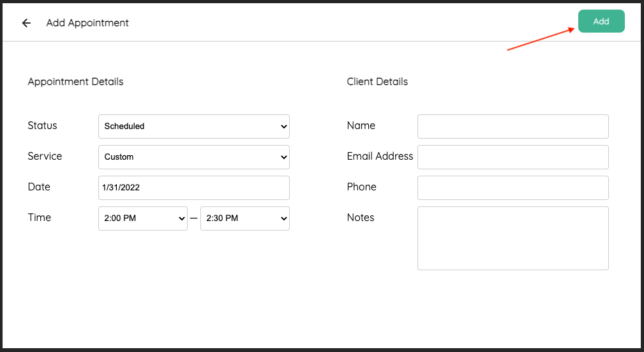
Task: Click the Date field with 1/31/2022
Action: [193, 188]
